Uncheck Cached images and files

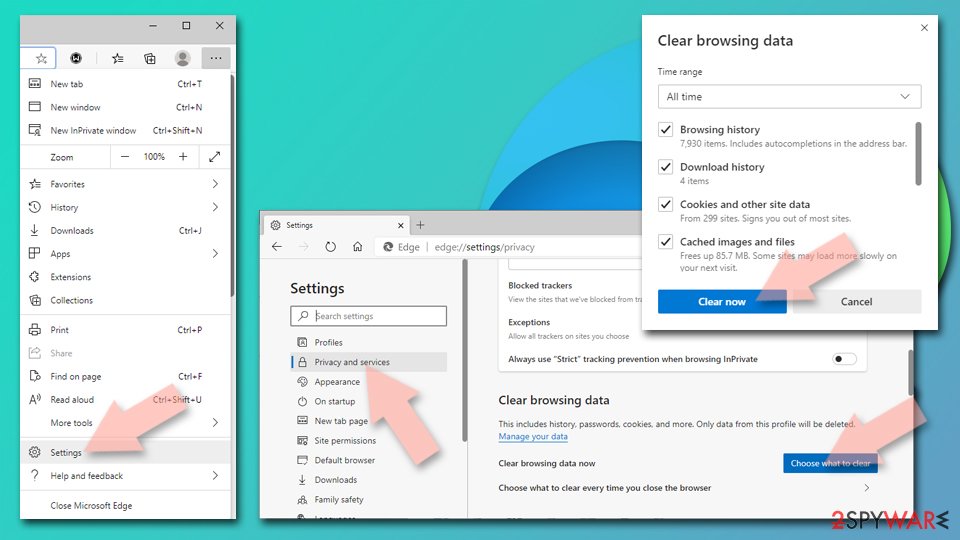click(666, 242)
